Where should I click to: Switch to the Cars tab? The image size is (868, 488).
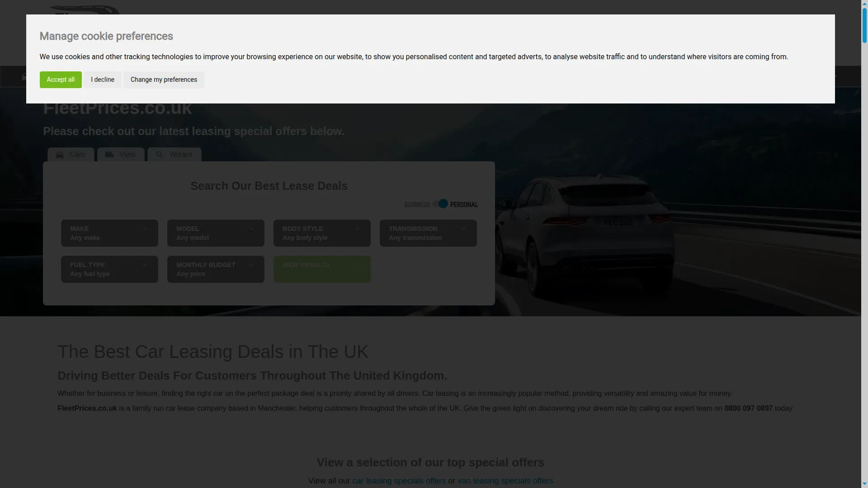click(71, 155)
